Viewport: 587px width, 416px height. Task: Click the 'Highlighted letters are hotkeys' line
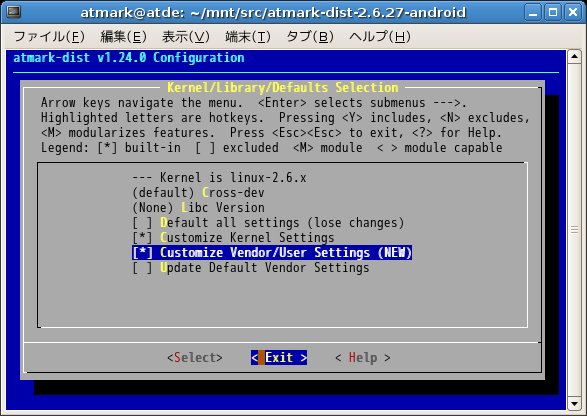pyautogui.click(x=285, y=118)
